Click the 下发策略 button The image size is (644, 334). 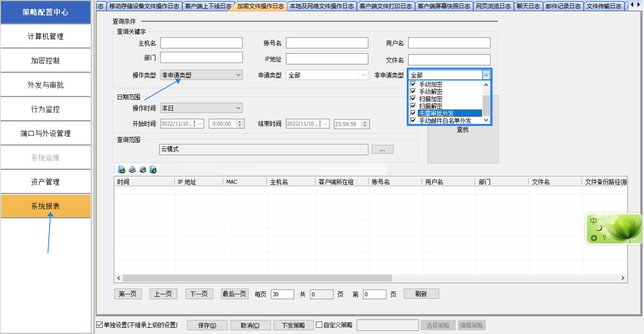(x=293, y=325)
